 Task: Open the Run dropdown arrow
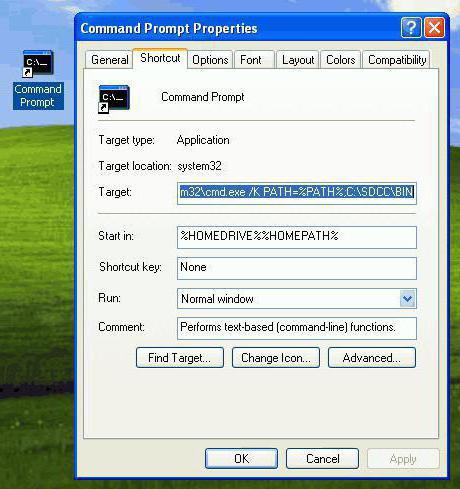pyautogui.click(x=407, y=298)
